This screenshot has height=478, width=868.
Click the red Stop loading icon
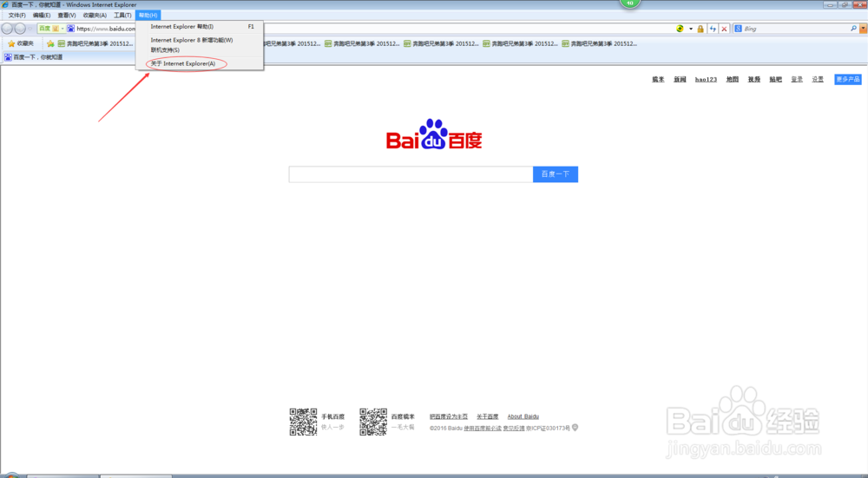click(724, 29)
